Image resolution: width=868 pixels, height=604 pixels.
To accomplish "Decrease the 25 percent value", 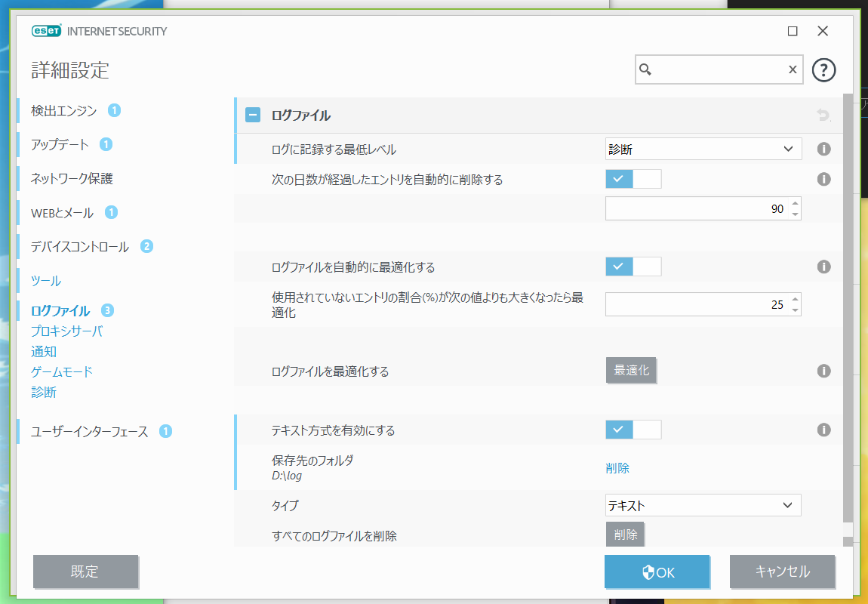I will 795,310.
